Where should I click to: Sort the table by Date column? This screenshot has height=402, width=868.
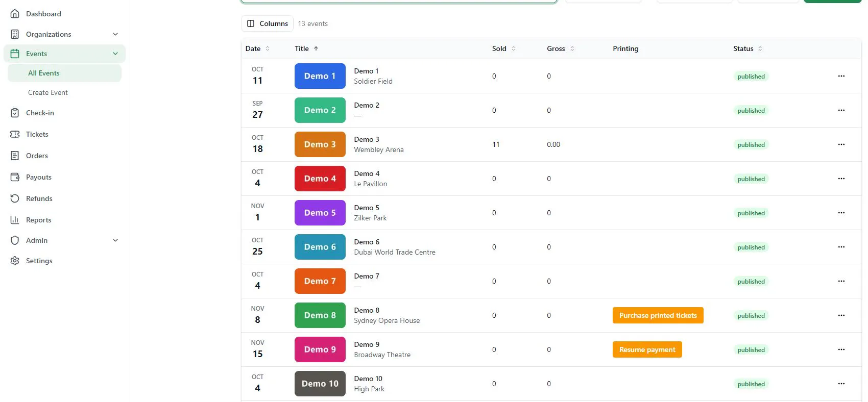pos(257,48)
